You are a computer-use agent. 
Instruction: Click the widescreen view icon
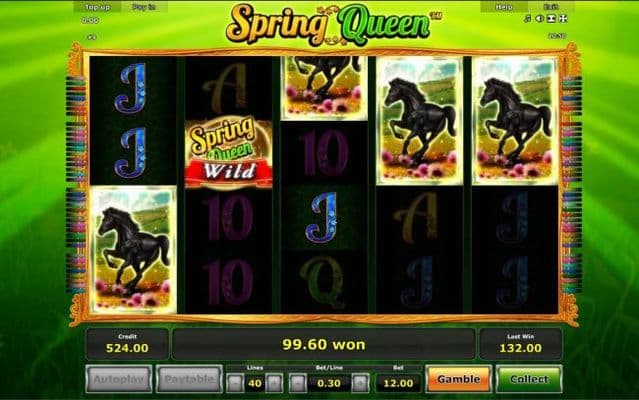pos(551,19)
